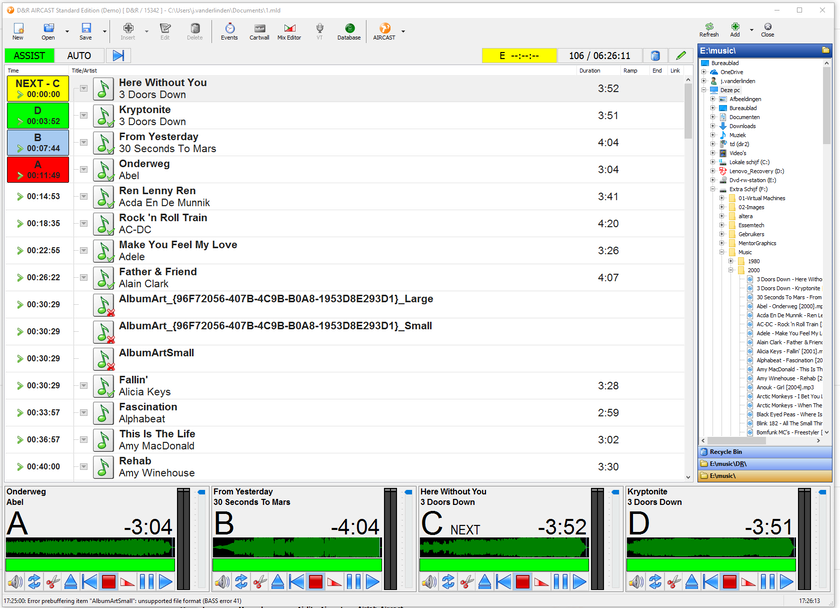The height and width of the screenshot is (608, 840).
Task: Open the dropdown arrow next to Save
Action: pyautogui.click(x=104, y=32)
